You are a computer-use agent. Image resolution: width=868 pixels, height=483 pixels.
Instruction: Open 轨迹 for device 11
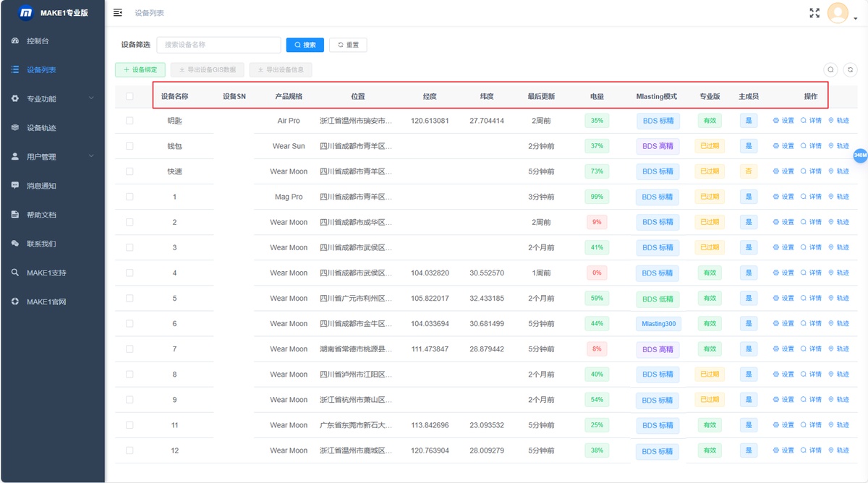pyautogui.click(x=838, y=425)
